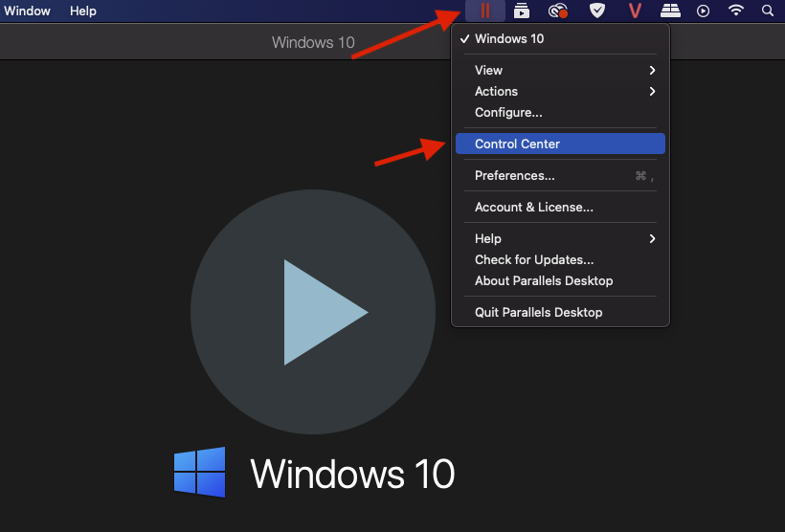
Task: Click the Parallels Desktop menu bar icon
Action: (x=485, y=11)
